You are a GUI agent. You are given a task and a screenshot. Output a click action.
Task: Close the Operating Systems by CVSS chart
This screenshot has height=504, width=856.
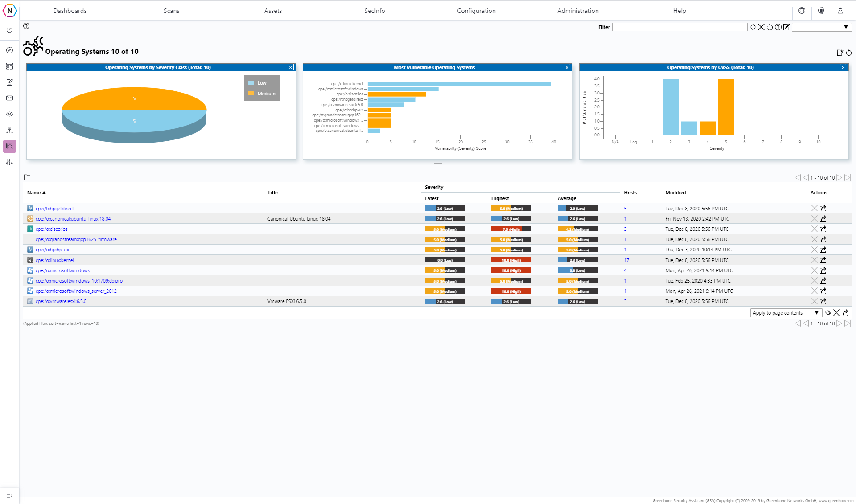(x=843, y=67)
